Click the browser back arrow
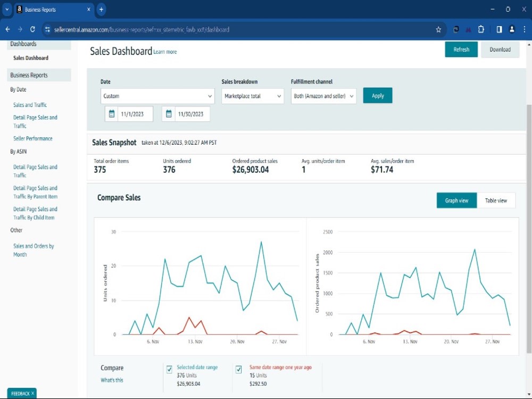Screen dimensions: 532x399 coord(8,29)
